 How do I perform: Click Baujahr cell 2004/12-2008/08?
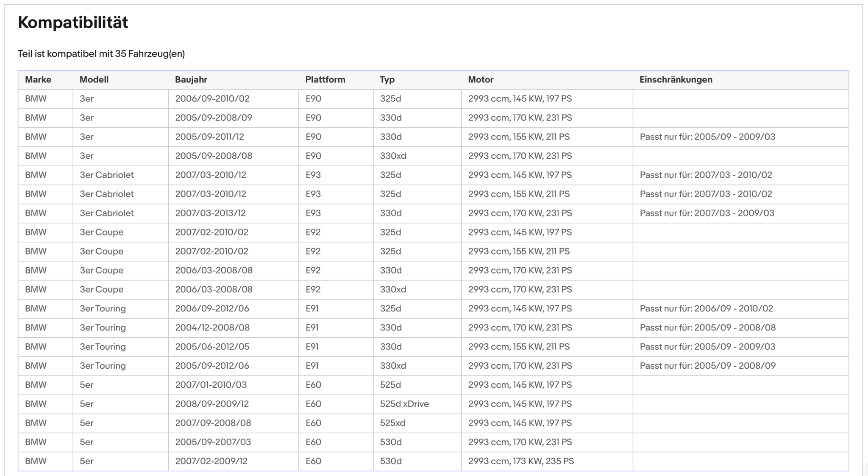click(212, 328)
